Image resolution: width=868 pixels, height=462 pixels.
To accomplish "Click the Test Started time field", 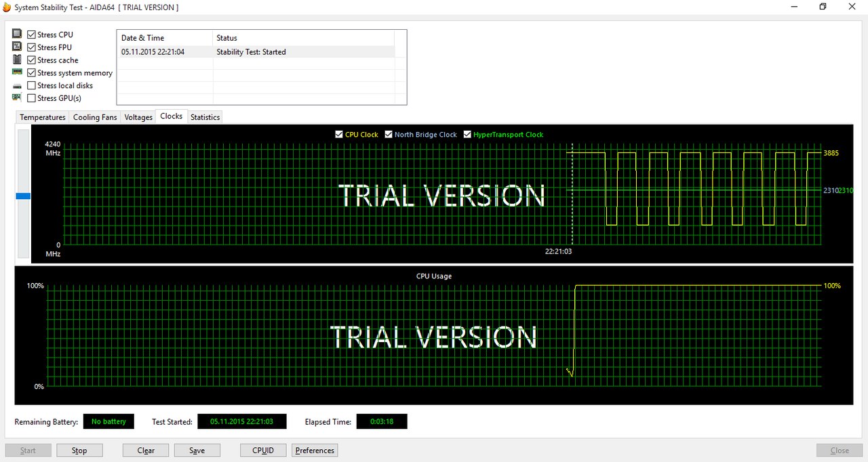I will [x=242, y=421].
